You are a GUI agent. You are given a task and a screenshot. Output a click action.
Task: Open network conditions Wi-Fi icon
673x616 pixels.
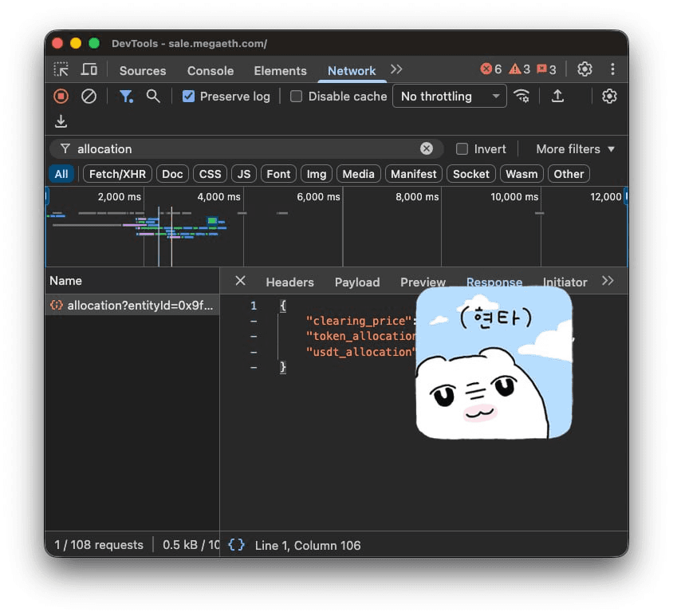click(521, 96)
